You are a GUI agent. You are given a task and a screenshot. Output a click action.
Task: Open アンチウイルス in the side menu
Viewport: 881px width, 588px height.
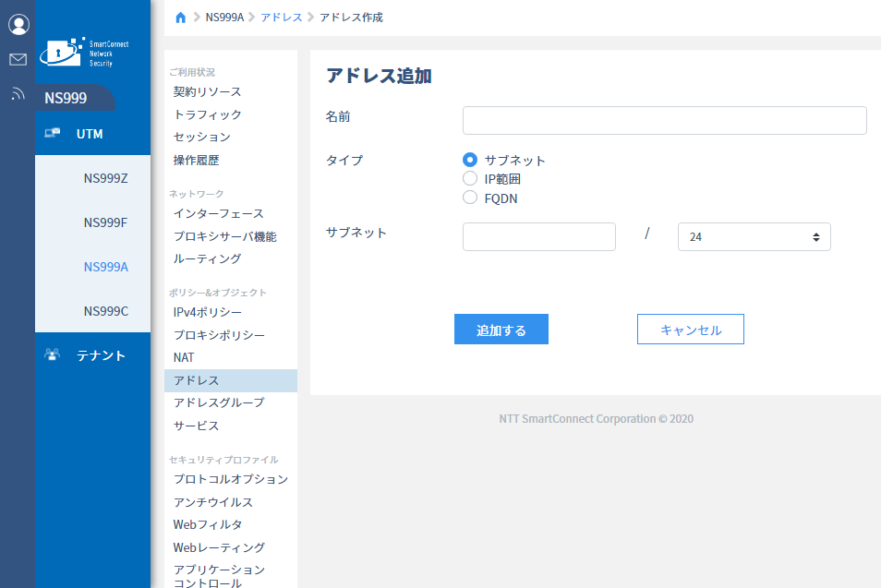[213, 502]
